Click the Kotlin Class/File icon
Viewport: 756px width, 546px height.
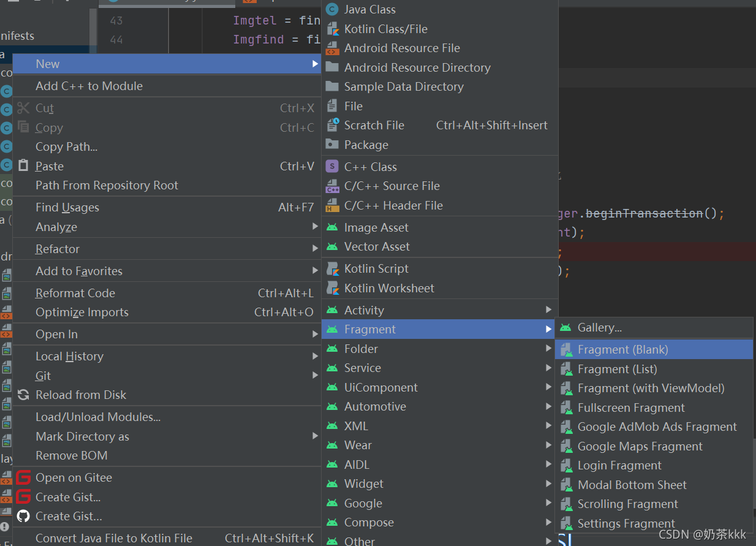click(x=332, y=29)
